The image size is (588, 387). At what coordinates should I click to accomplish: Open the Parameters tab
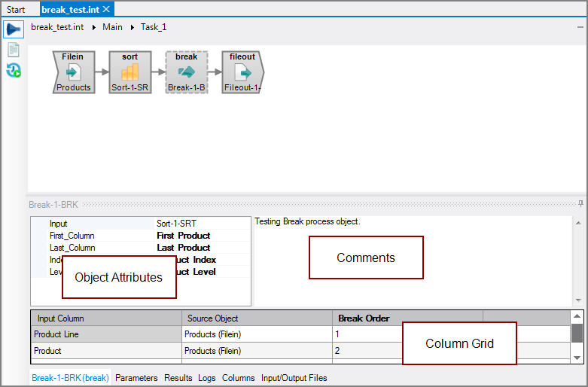coord(136,378)
